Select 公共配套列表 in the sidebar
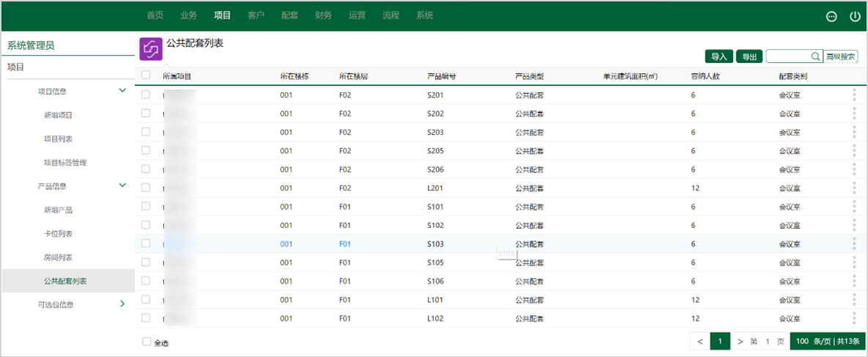This screenshot has width=868, height=357. [69, 281]
